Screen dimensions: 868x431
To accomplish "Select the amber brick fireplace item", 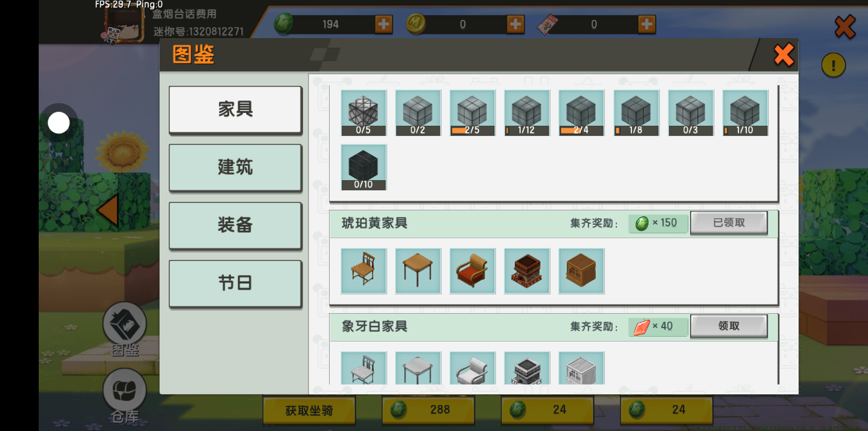I will 527,271.
